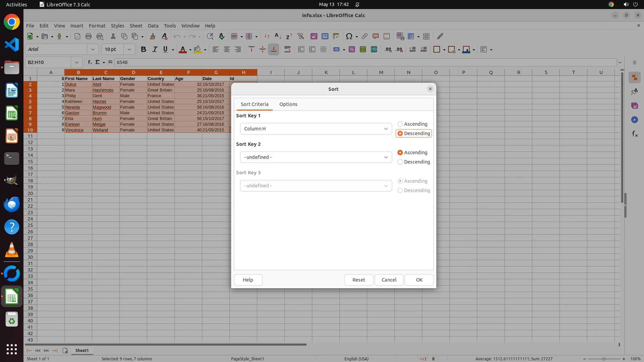
Task: Open the Sort Key 1 column dropdown
Action: coord(316,129)
